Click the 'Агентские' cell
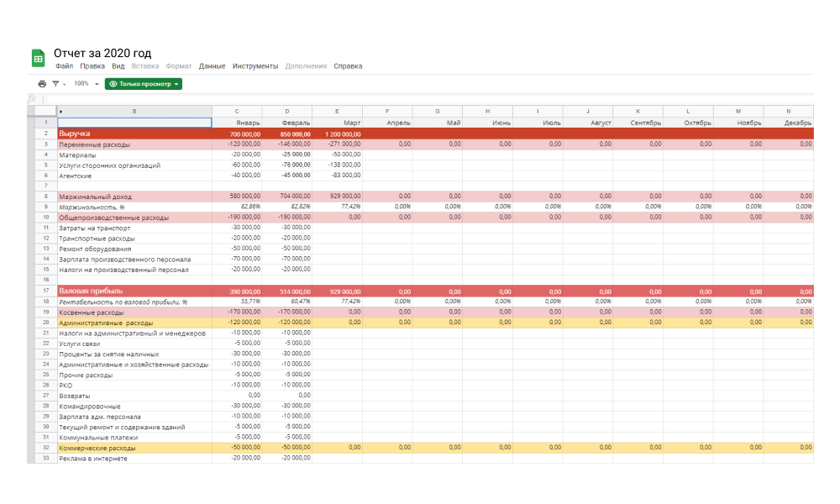The width and height of the screenshot is (840, 504). 134,176
